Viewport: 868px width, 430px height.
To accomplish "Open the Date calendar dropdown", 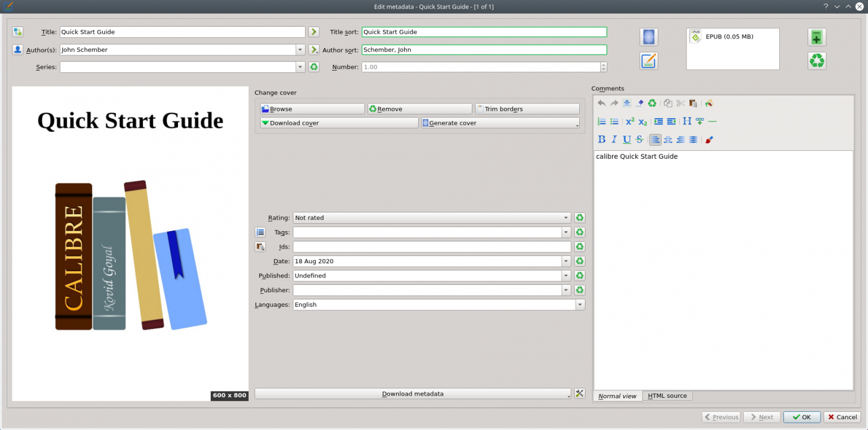I will [x=566, y=261].
